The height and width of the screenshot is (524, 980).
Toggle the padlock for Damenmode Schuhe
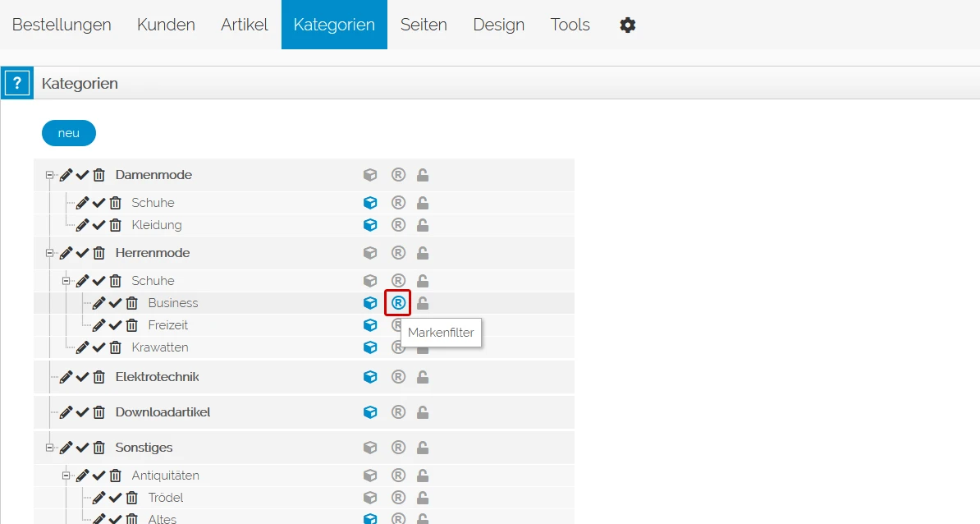coord(423,203)
